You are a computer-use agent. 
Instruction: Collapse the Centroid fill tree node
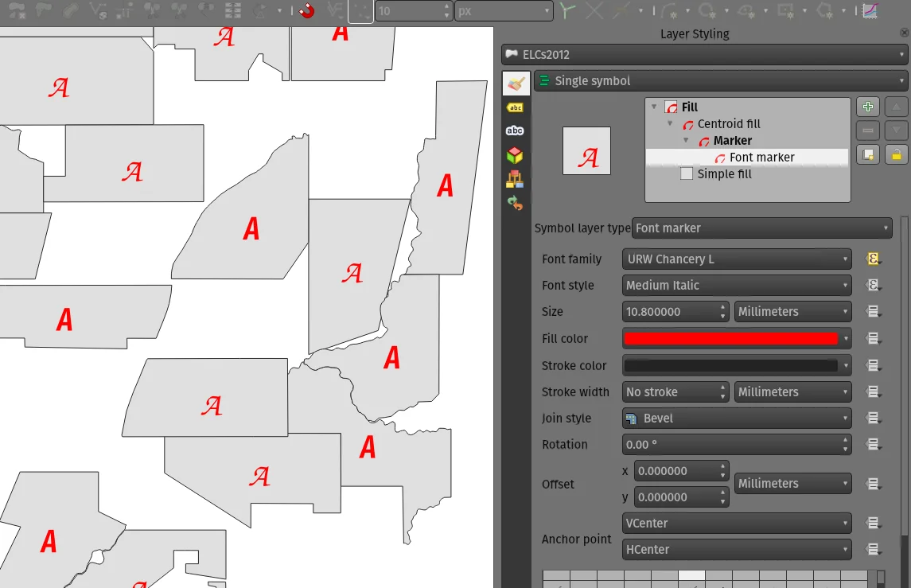(671, 124)
